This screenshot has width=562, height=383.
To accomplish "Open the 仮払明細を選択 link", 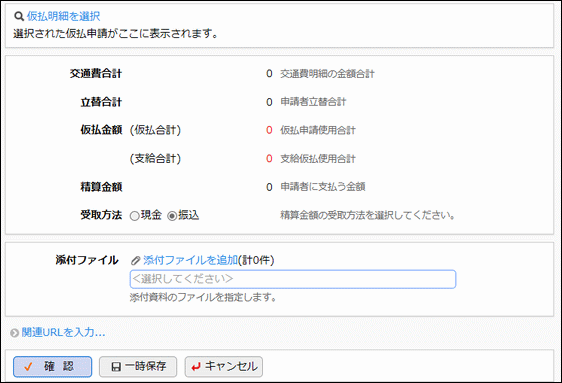I will [x=63, y=16].
